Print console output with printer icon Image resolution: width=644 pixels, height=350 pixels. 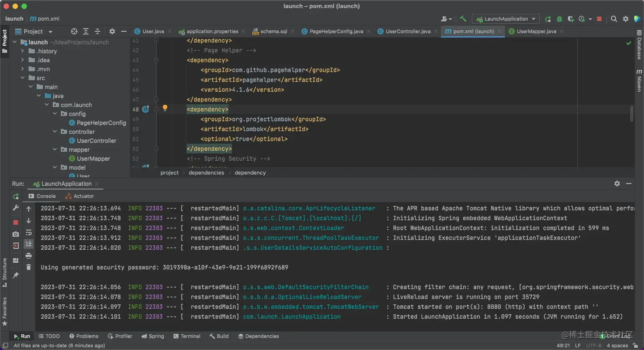29,256
